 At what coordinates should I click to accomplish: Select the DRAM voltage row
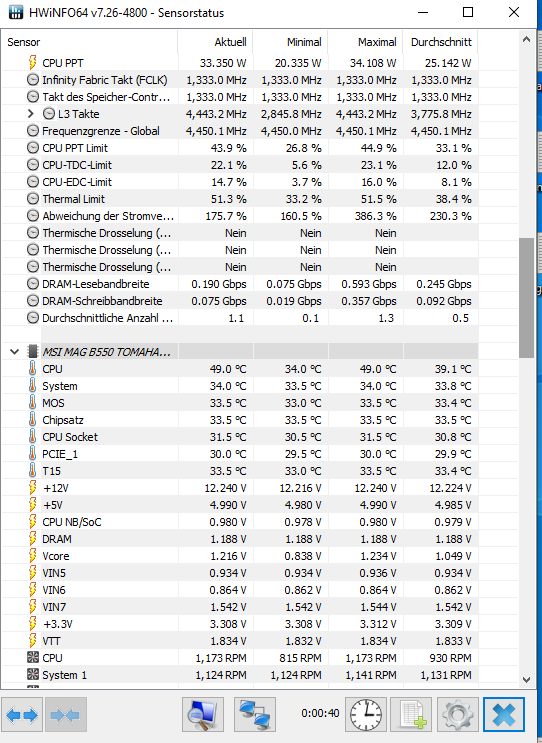(x=240, y=539)
